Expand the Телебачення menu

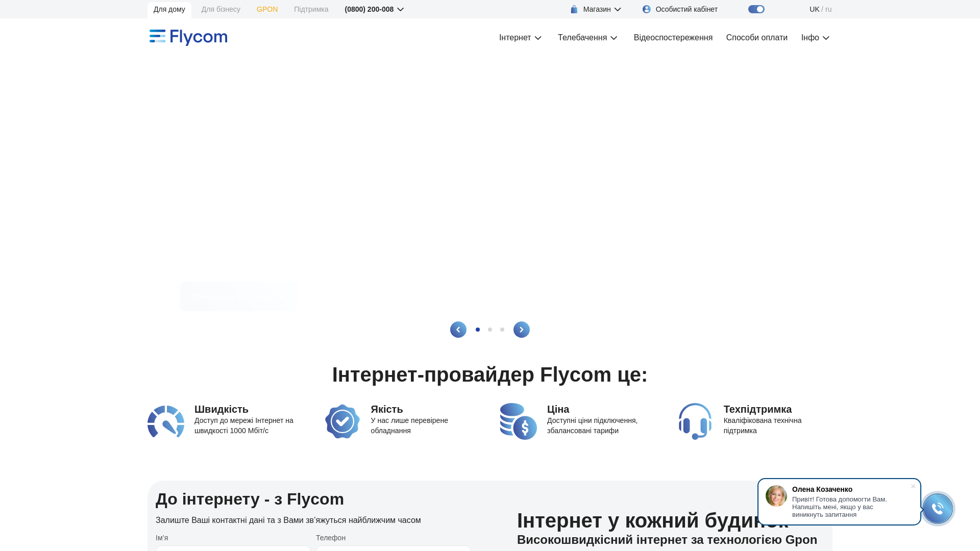point(588,38)
